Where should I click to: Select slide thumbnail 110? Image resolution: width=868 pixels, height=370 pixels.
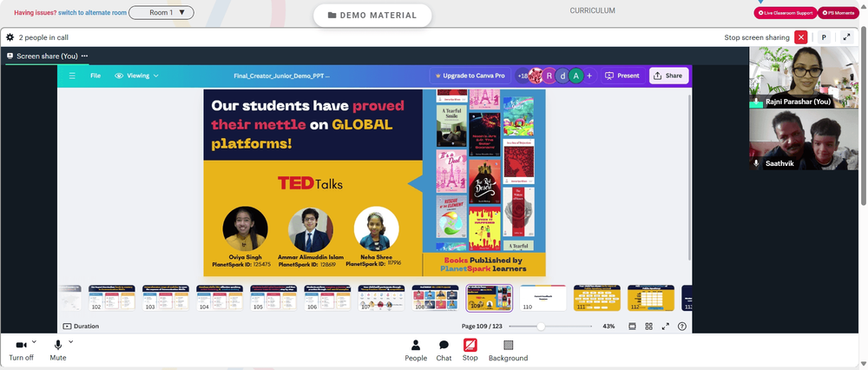pos(543,298)
